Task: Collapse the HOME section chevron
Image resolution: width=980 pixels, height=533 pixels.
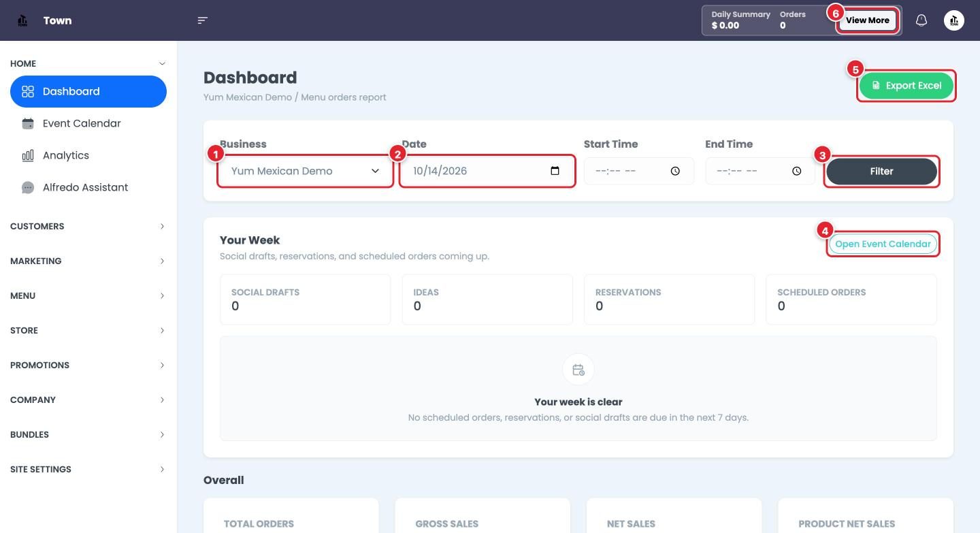Action: (x=162, y=63)
